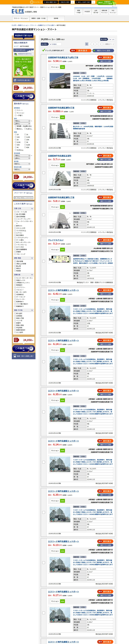Check the 1LDK layout box
This screenshot has height=644, width=129.
tap(25, 137)
